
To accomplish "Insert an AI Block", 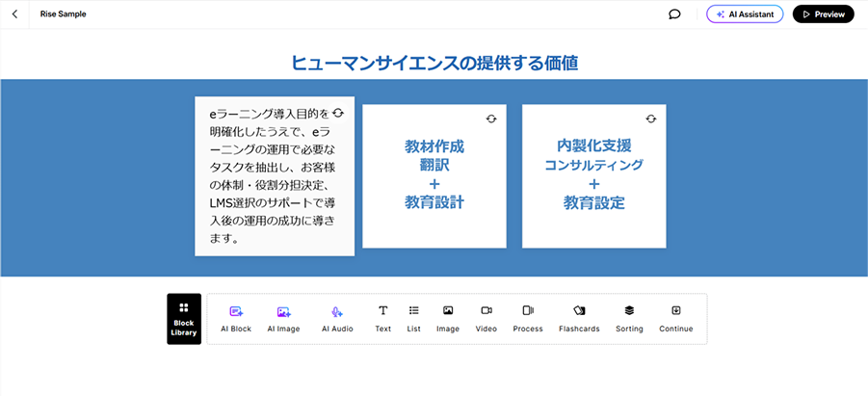I will (x=236, y=319).
